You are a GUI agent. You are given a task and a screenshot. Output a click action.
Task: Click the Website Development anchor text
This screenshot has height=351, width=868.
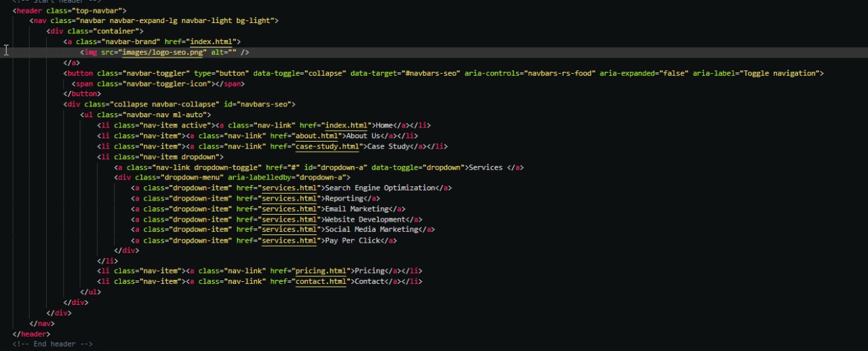366,220
